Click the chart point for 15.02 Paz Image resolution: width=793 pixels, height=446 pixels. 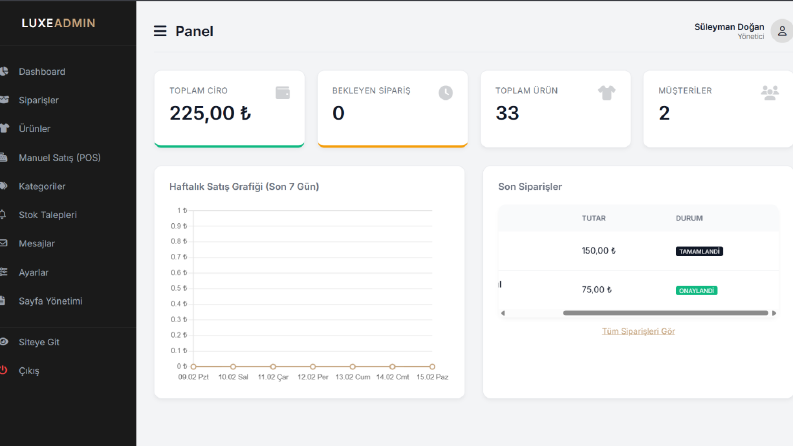[432, 367]
